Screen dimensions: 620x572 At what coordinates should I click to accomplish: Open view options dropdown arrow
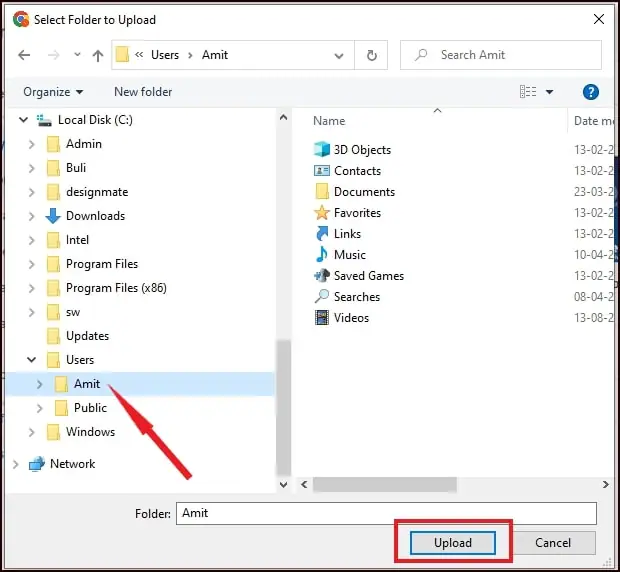tap(549, 92)
